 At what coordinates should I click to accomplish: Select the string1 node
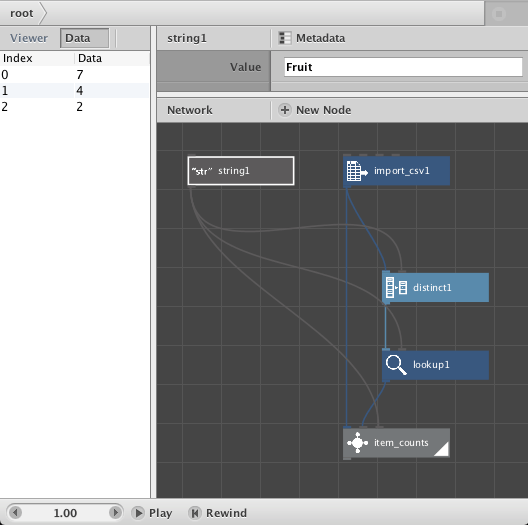click(241, 171)
